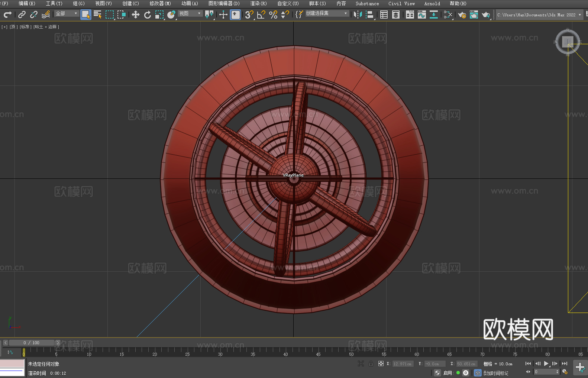Toggle the selection lock icon

coord(371,364)
